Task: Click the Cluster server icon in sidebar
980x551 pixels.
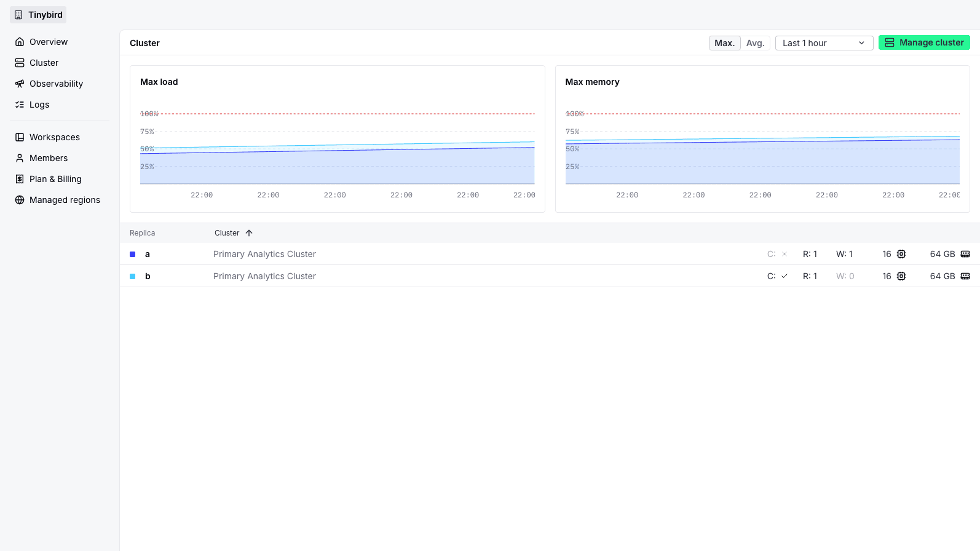Action: [x=20, y=63]
